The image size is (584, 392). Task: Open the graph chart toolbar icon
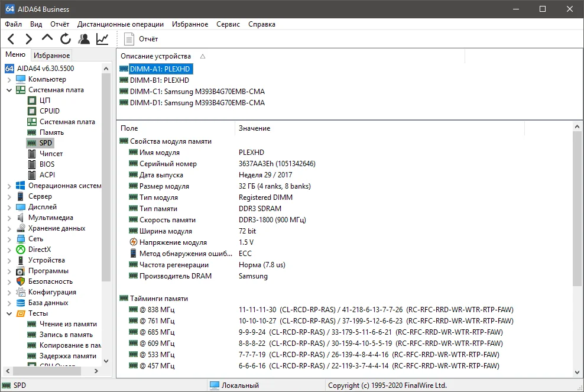click(x=102, y=39)
